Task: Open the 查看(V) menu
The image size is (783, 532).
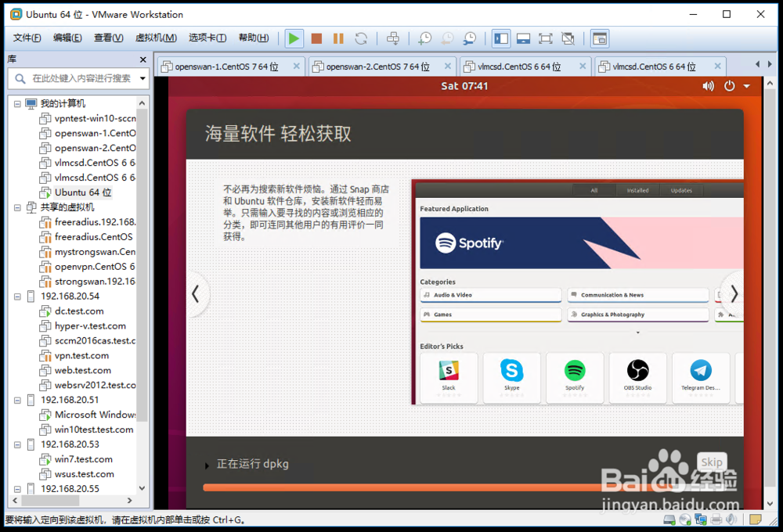Action: (x=108, y=38)
